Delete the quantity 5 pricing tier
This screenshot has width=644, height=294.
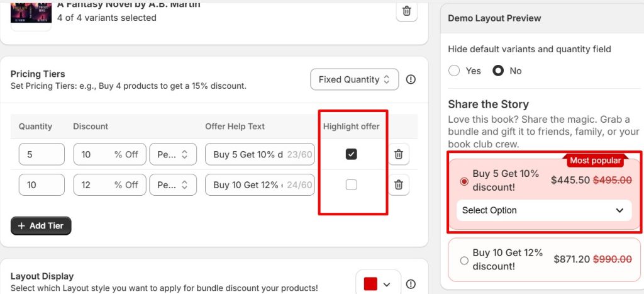(x=398, y=154)
